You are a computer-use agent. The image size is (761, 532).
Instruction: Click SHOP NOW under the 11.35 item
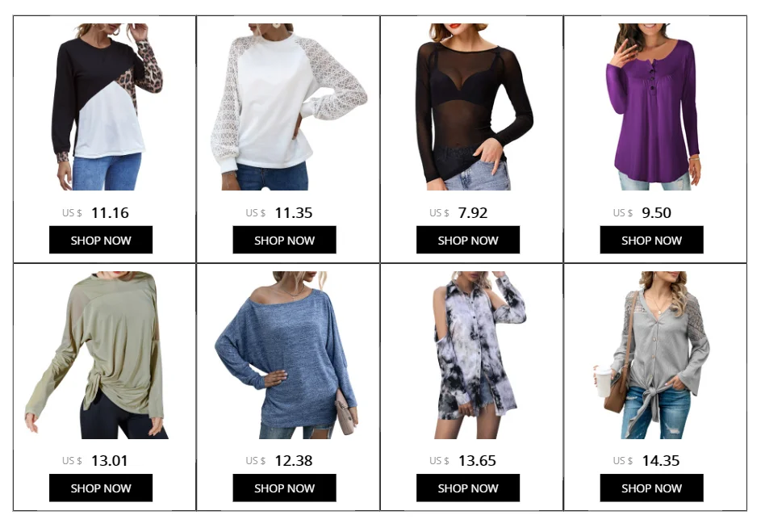click(284, 240)
